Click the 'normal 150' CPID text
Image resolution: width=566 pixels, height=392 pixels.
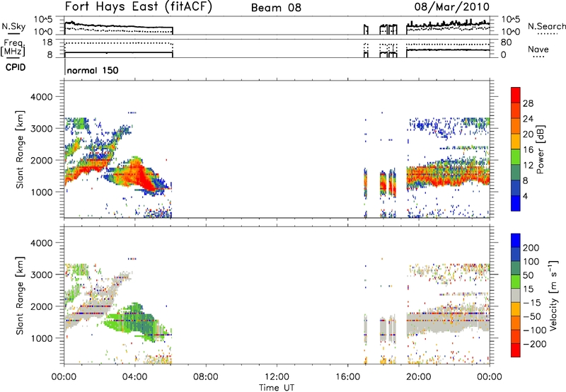click(93, 70)
